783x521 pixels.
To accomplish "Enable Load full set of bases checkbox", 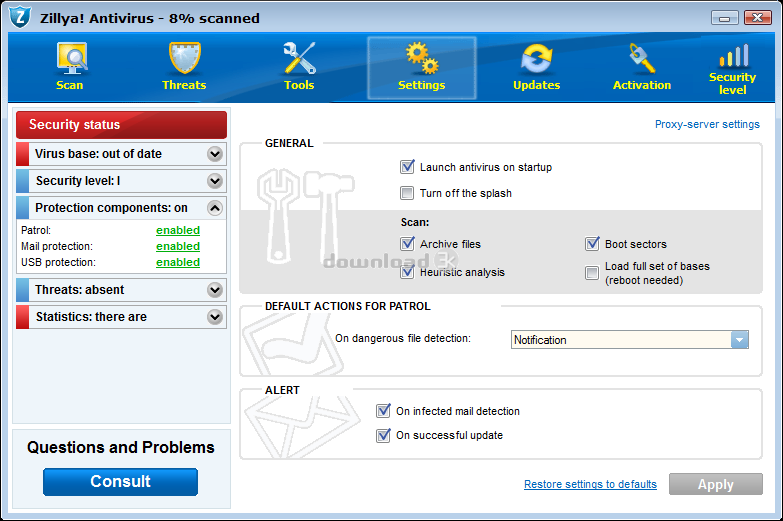I will (592, 273).
